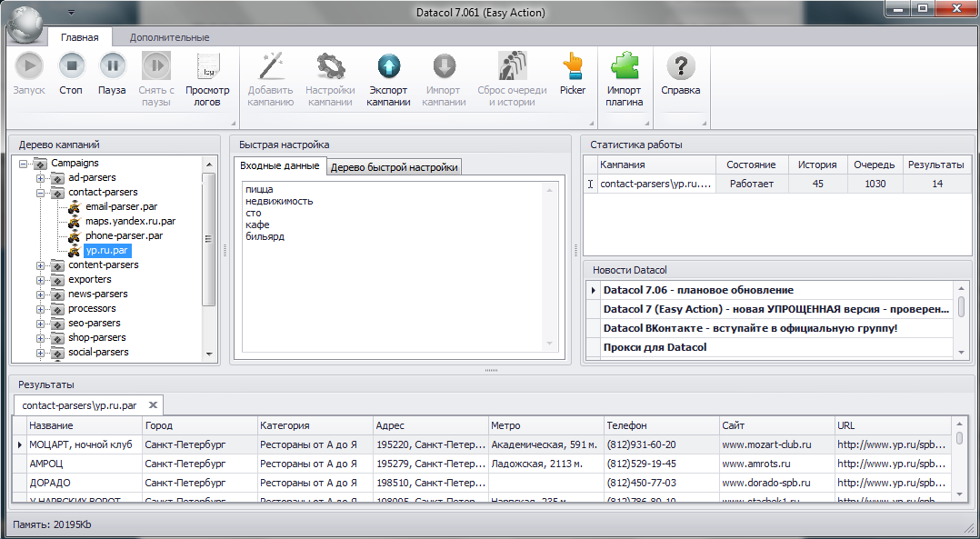Click the Название column header in results

pyautogui.click(x=85, y=425)
